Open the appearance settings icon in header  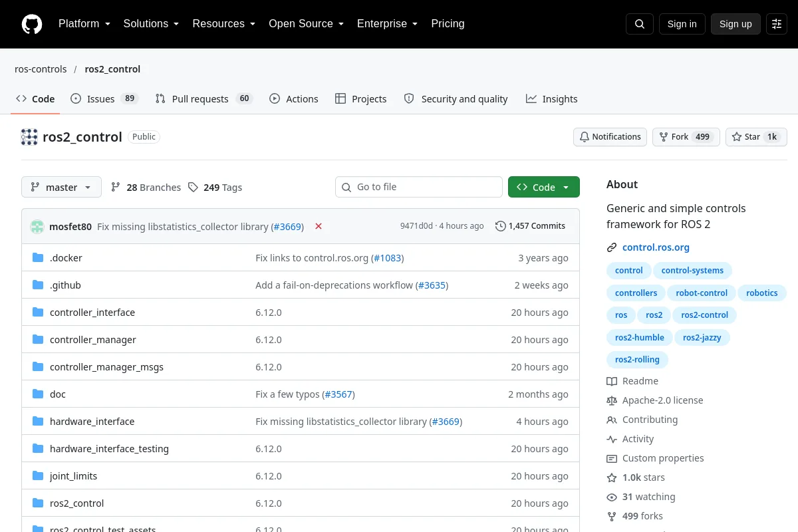pyautogui.click(x=777, y=24)
